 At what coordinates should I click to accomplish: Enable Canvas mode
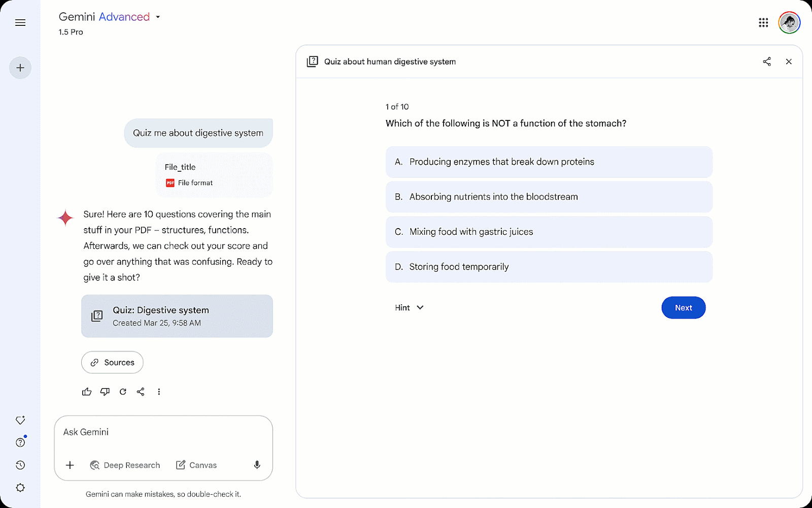click(196, 465)
